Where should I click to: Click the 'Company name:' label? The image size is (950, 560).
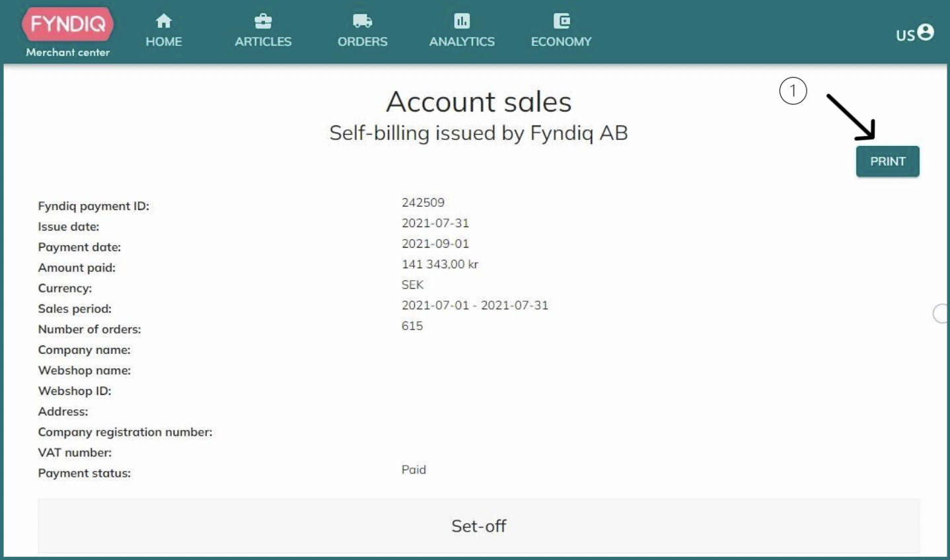[x=84, y=349]
